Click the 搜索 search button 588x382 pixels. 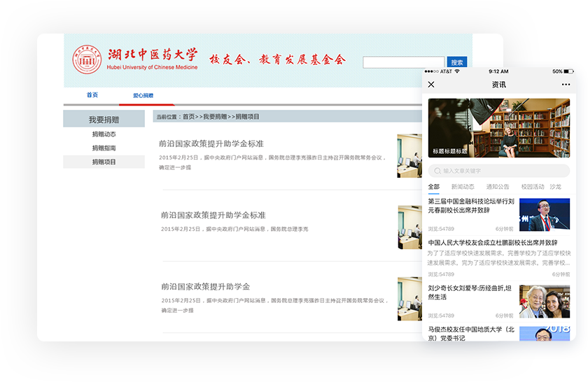(x=456, y=62)
